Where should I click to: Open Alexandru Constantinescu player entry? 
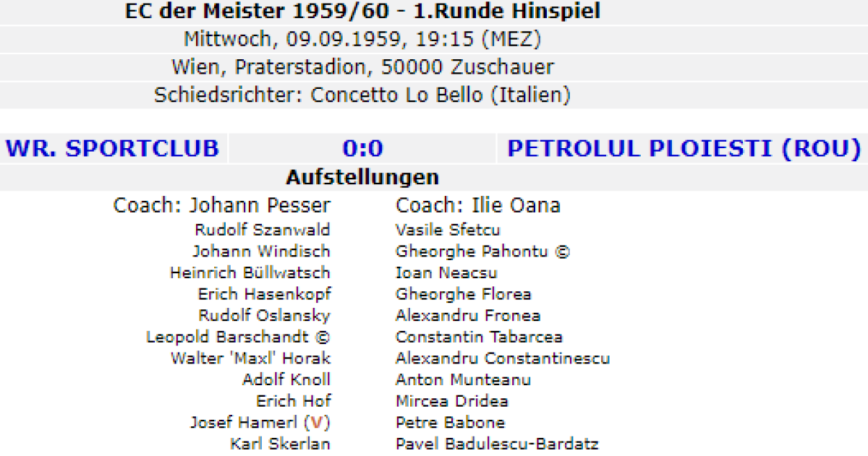[x=503, y=358]
